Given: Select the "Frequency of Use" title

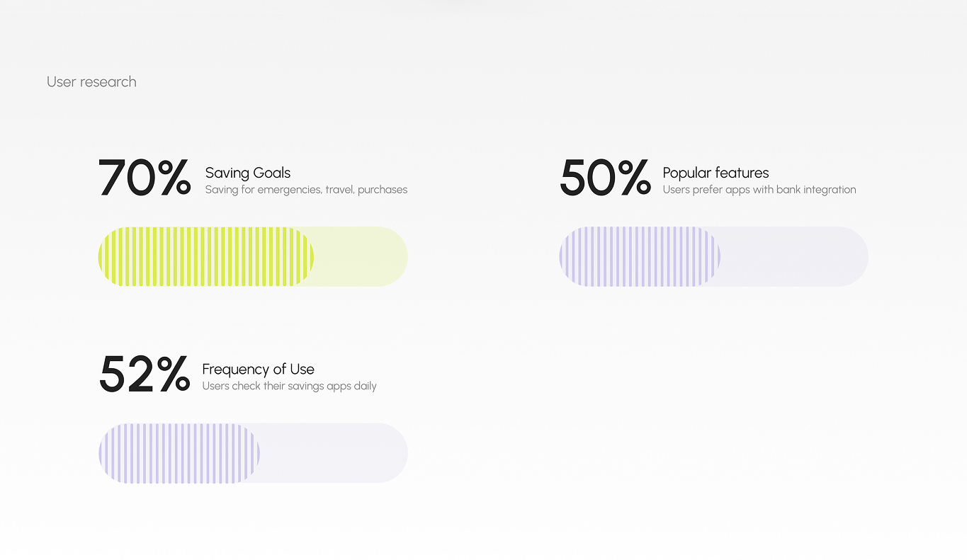Looking at the screenshot, I should [258, 369].
